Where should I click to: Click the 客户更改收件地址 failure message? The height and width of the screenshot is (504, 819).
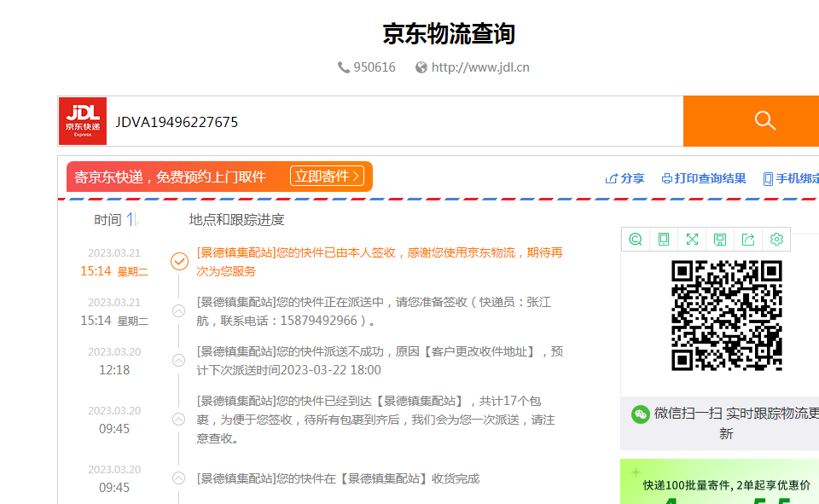(380, 361)
